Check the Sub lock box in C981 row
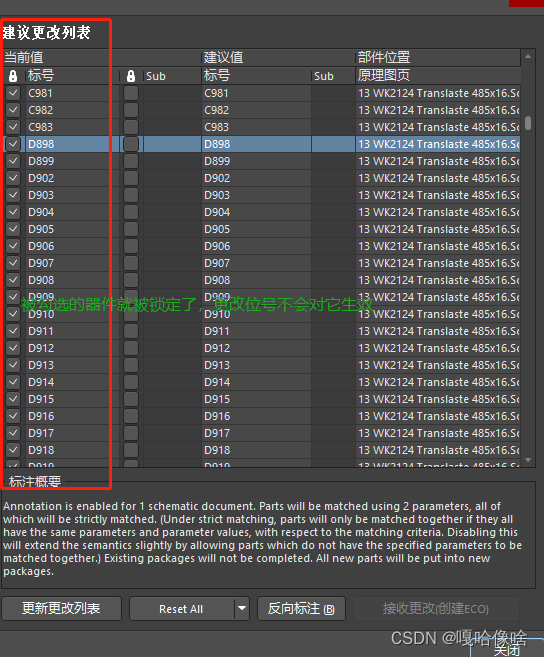 click(131, 93)
